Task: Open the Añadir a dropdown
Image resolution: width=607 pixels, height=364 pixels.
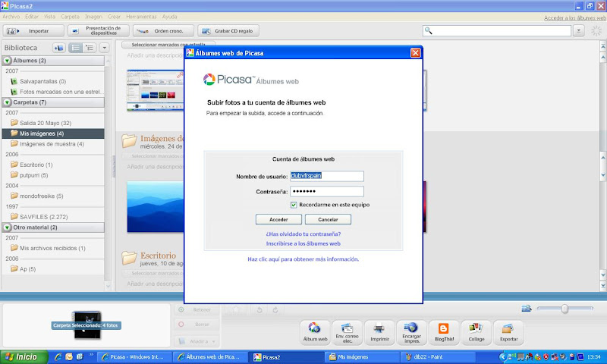Action: [197, 341]
